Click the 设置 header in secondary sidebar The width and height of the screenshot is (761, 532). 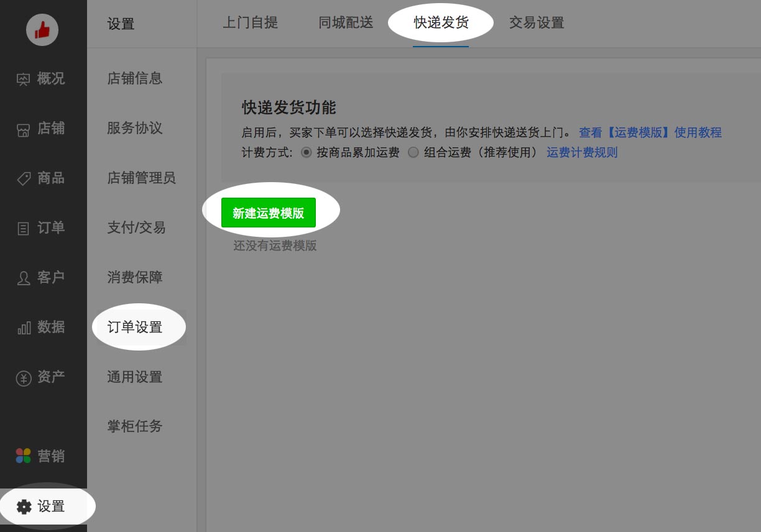[121, 24]
